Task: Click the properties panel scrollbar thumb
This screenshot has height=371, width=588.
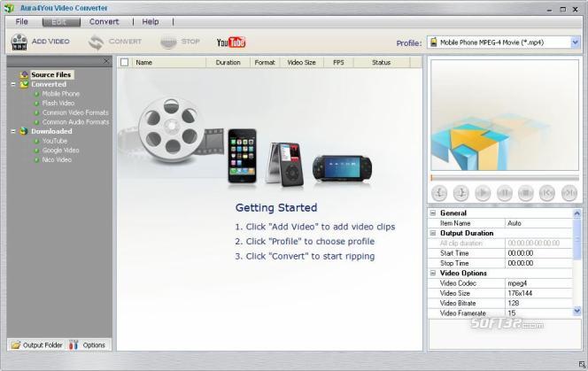Action: (x=576, y=238)
